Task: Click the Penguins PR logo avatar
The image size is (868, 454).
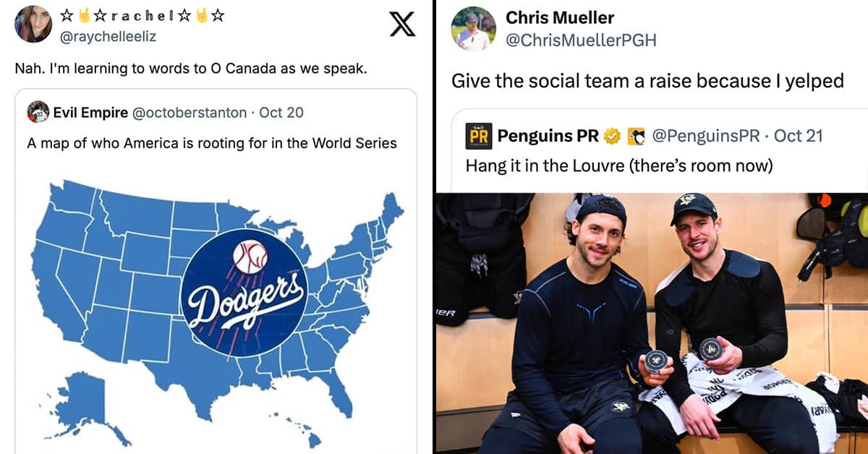Action: 479,135
